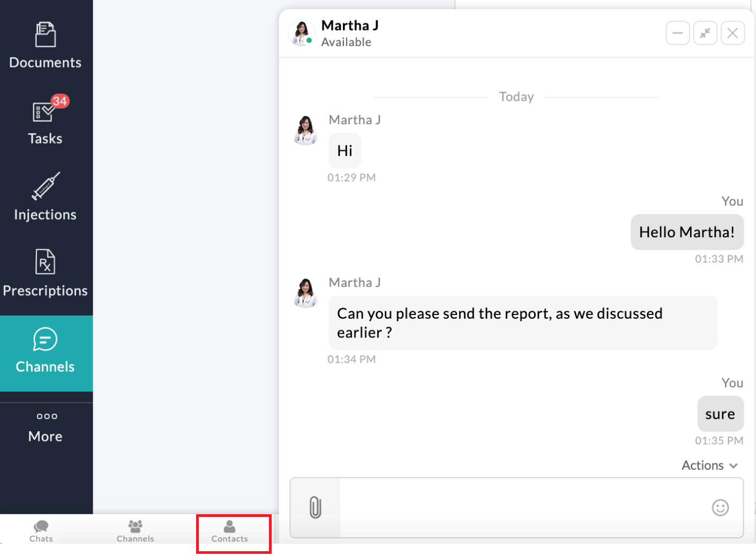756x556 pixels.
Task: Switch to the Contacts tab
Action: (230, 530)
